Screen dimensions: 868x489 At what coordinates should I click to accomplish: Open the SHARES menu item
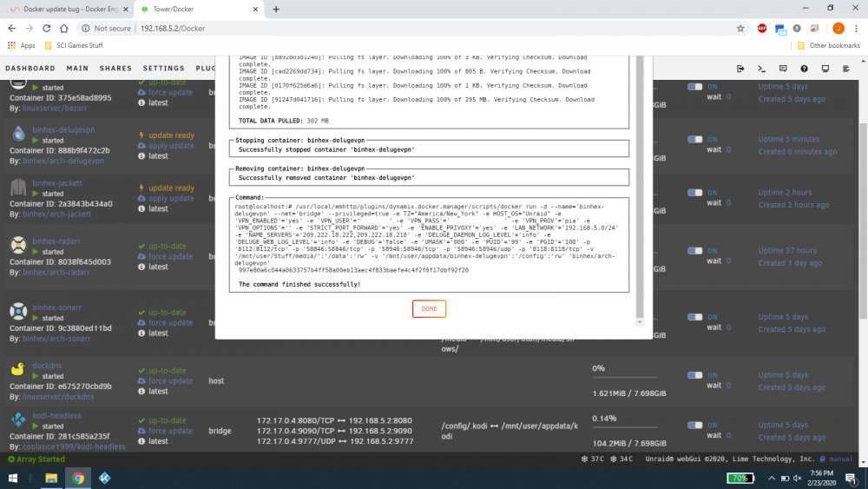115,68
